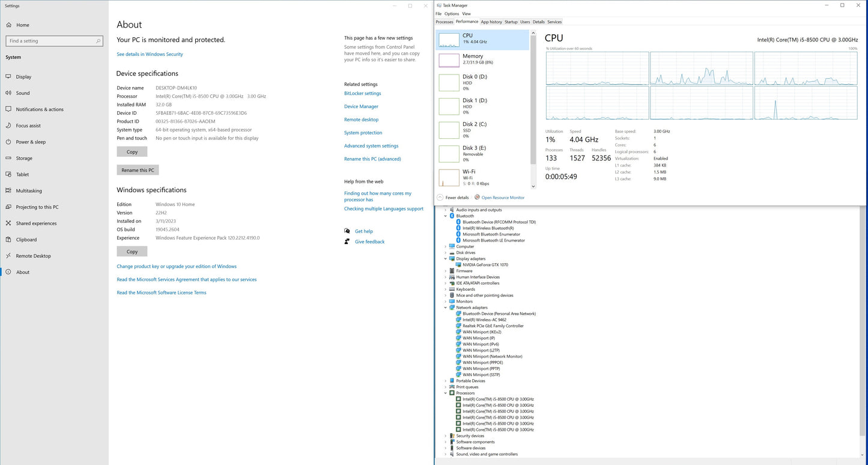Screen dimensions: 868x465
Task: Click the Get help icon link
Action: (x=347, y=231)
